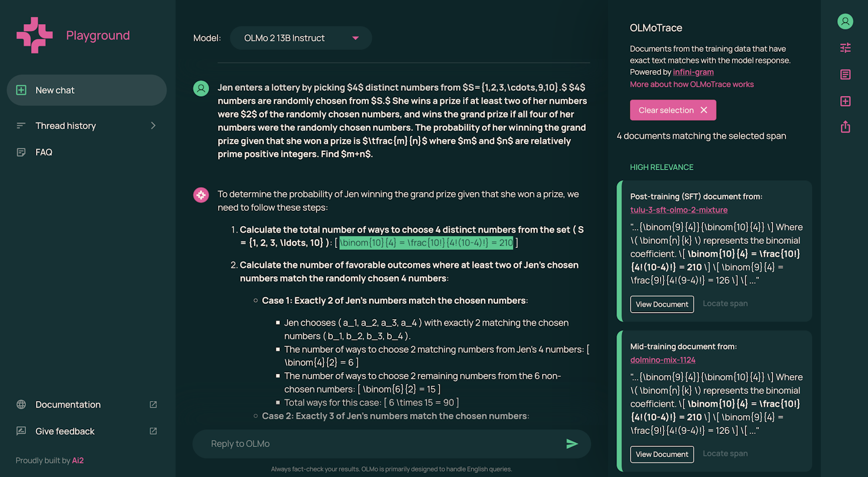Viewport: 868px width, 477px height.
Task: Click the X icon on Clear selection
Action: [x=704, y=110]
